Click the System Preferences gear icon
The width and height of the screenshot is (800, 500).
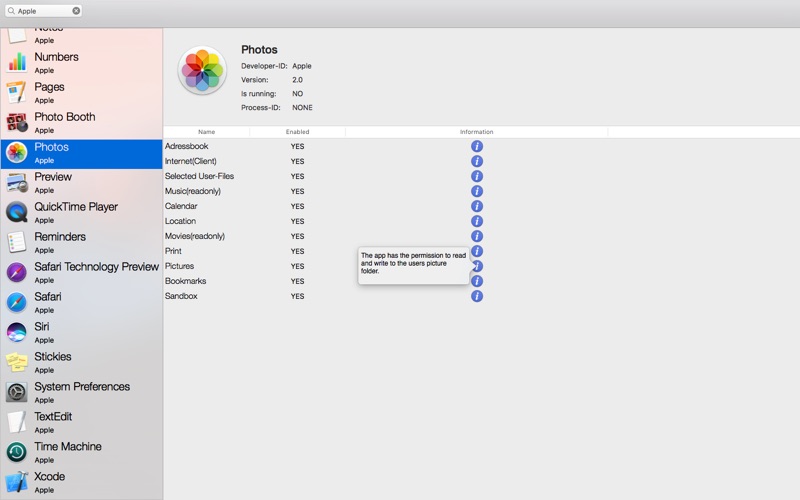17,392
